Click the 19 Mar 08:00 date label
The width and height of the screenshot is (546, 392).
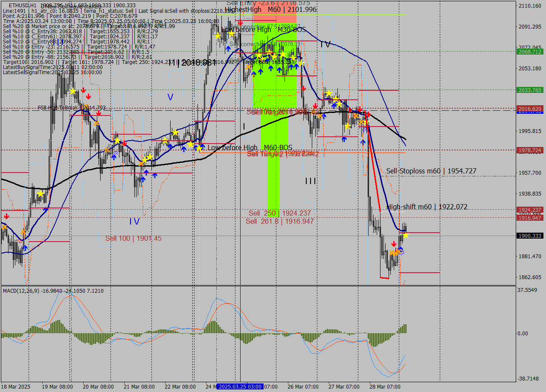[57, 386]
